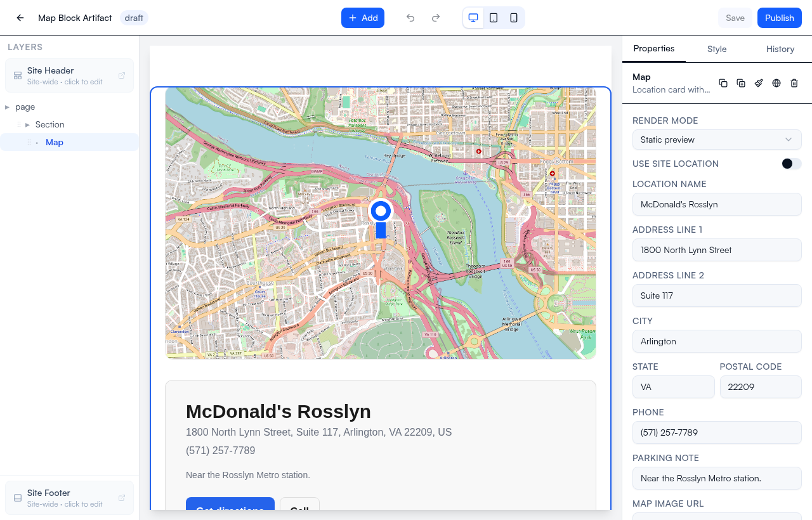Switch to the History tab
This screenshot has width=812, height=520.
coord(780,49)
